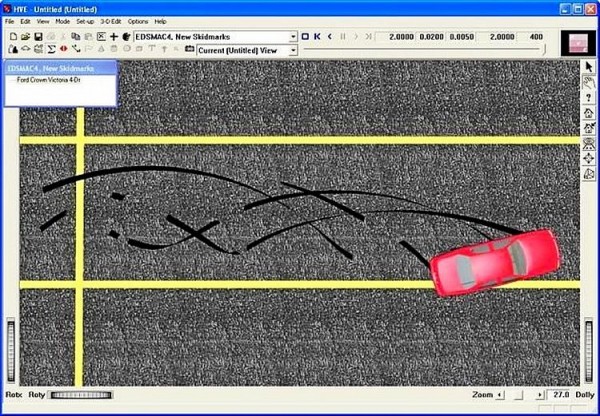Expand the EDSMAC4, New Skidmarks dropdown
The width and height of the screenshot is (600, 416).
293,36
